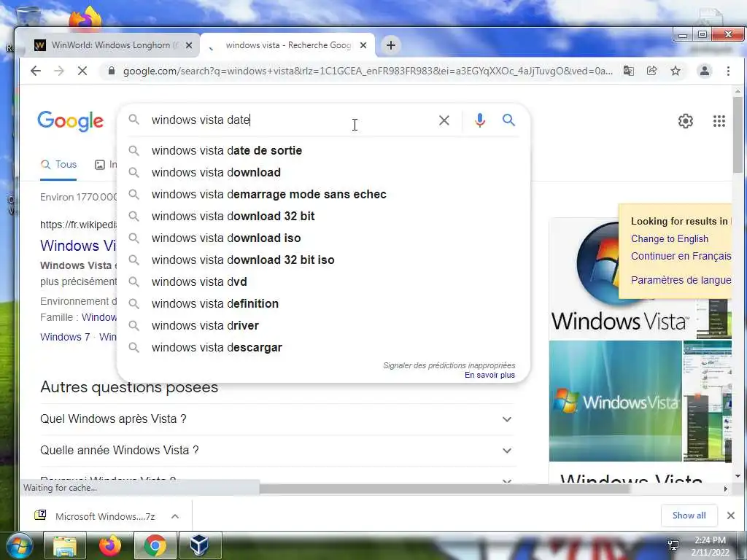Viewport: 747px width, 560px height.
Task: Clear the search box text
Action: [444, 120]
